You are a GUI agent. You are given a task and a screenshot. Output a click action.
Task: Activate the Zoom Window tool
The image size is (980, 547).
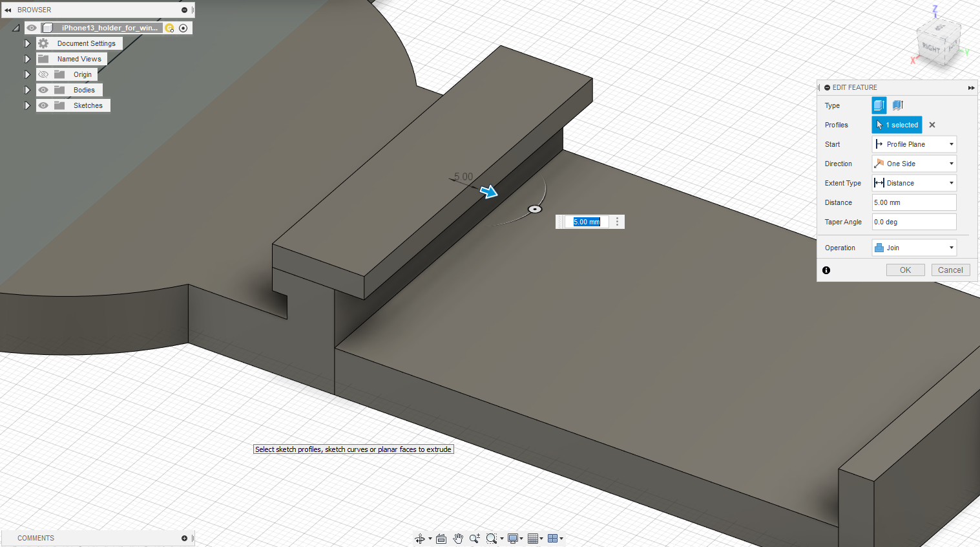(x=492, y=539)
